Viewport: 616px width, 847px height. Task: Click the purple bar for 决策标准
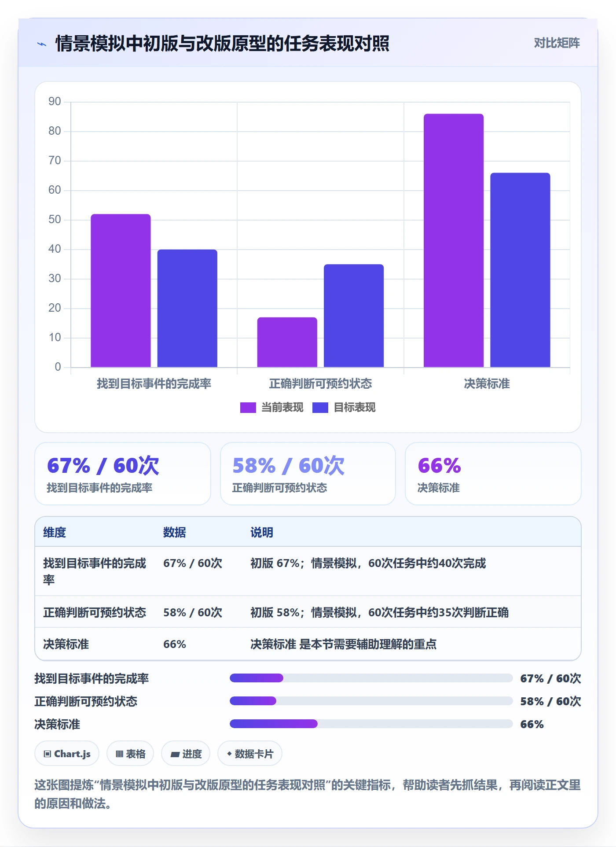[x=454, y=240]
